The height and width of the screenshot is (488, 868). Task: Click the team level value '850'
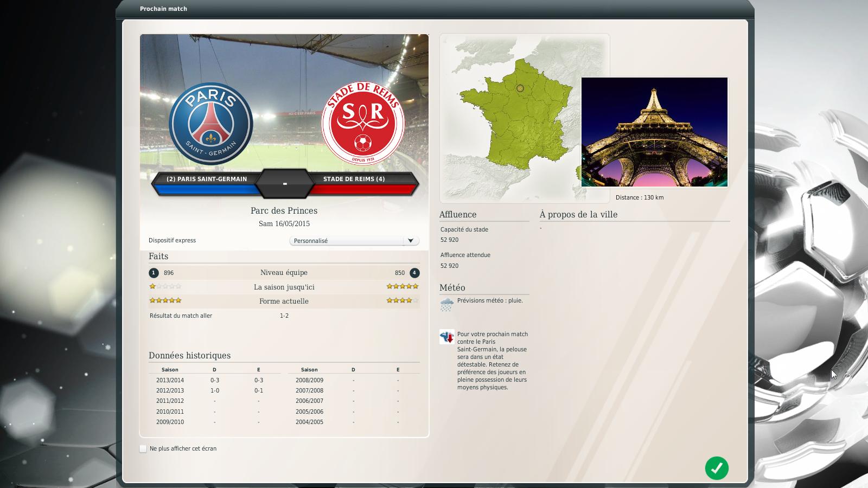[400, 273]
